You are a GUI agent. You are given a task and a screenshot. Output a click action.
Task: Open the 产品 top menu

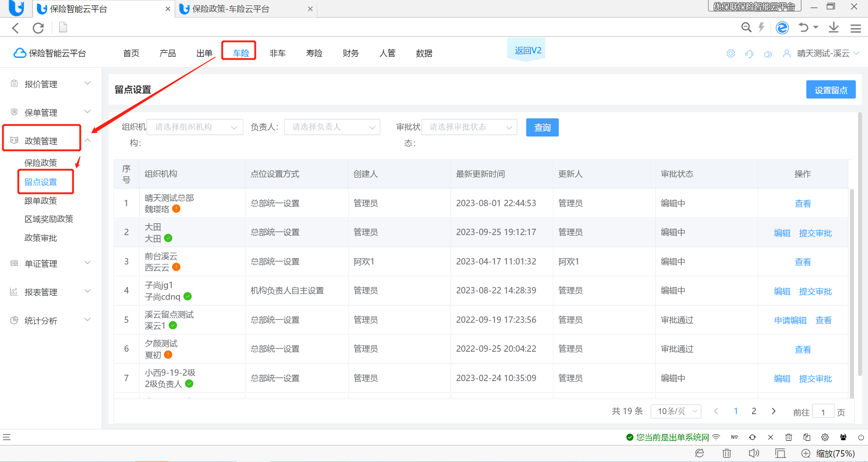point(168,53)
